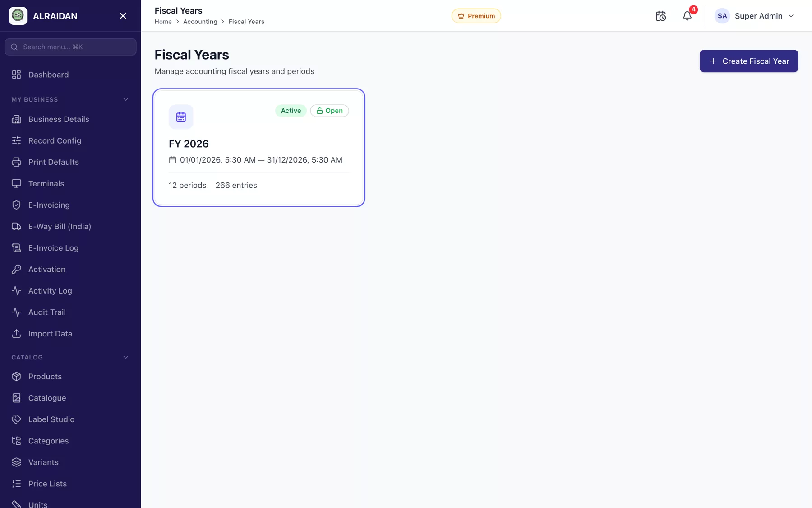Click the Home breadcrumb link
The image size is (812, 508).
tap(163, 22)
